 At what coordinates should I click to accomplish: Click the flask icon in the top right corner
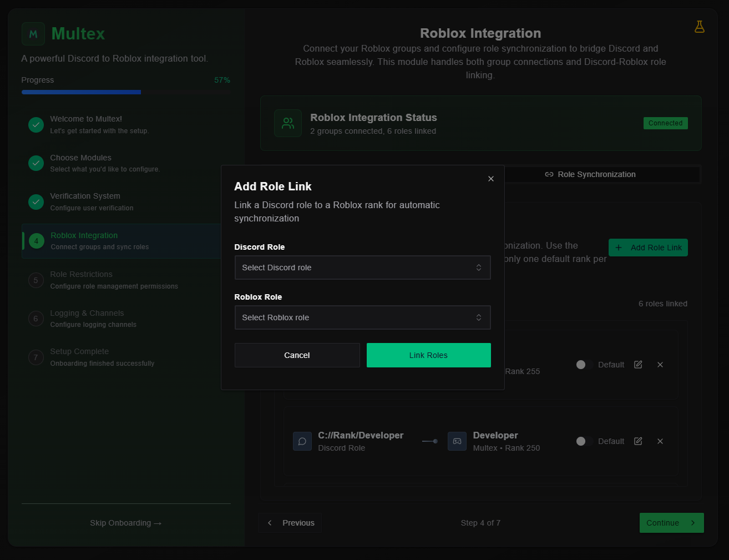pos(700,27)
